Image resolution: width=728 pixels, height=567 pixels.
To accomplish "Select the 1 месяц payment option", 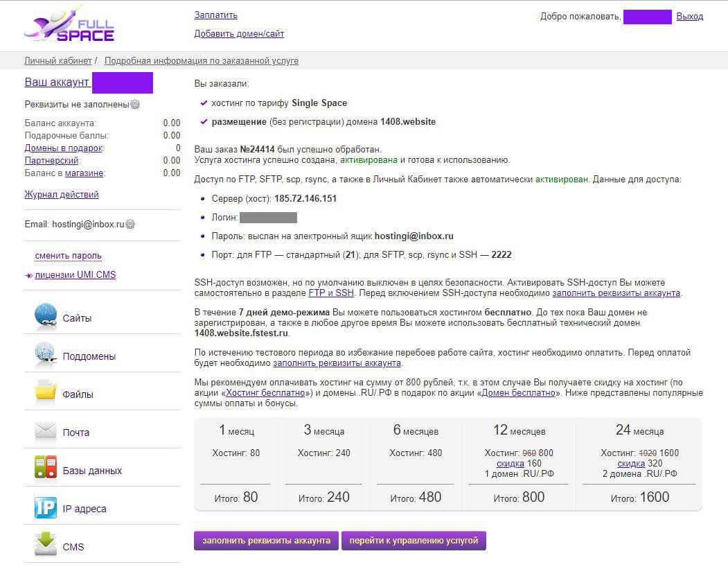I will click(236, 464).
